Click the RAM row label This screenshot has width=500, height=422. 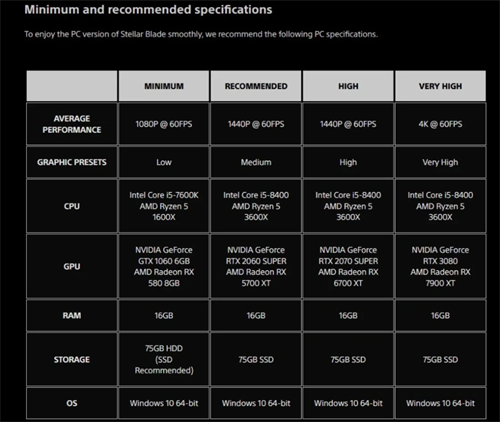pos(72,315)
